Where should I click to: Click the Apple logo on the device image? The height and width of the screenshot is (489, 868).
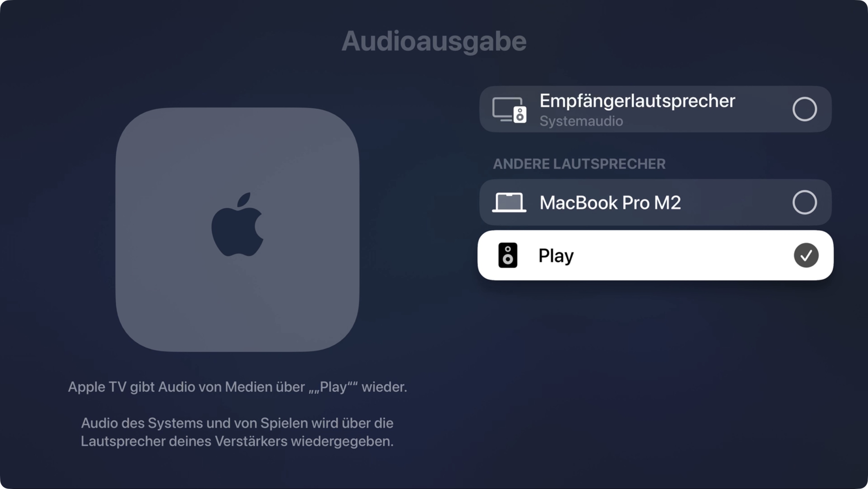237,224
